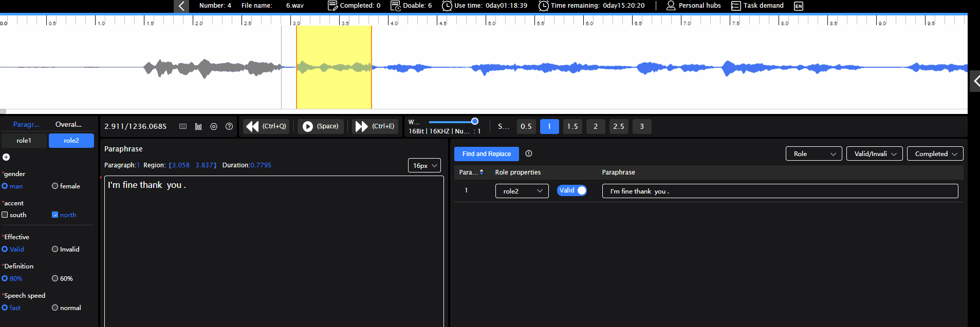Open the Completed filter dropdown

coord(935,153)
